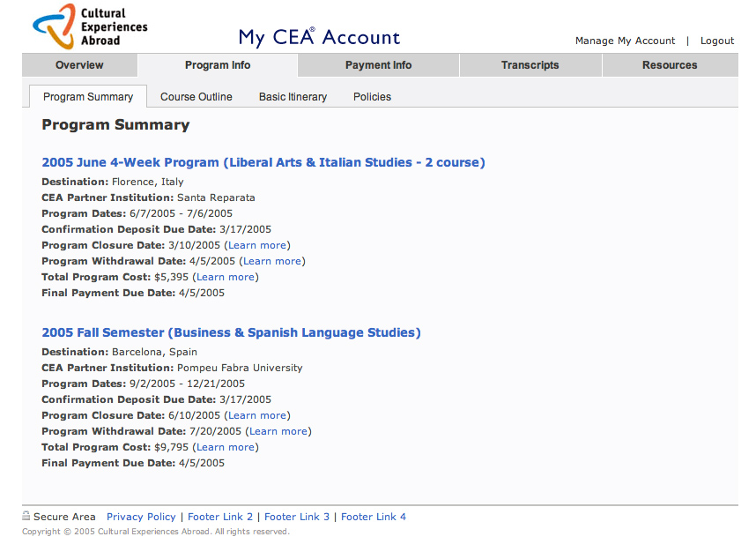Image resolution: width=756 pixels, height=559 pixels.
Task: Click the Manage My Account link
Action: (x=625, y=41)
